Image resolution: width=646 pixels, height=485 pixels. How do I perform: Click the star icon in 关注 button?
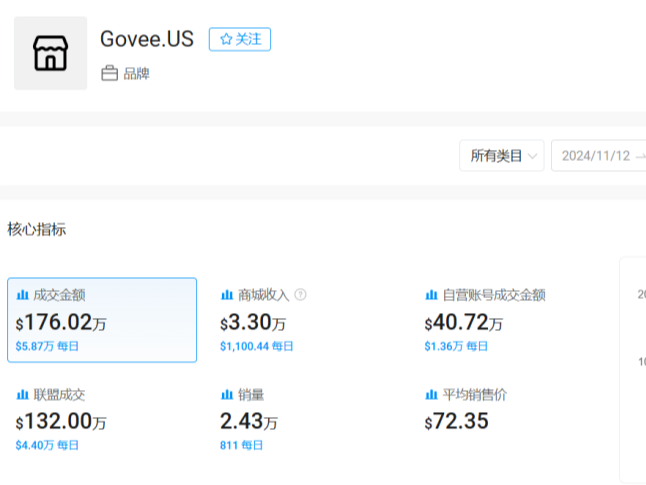coord(226,40)
